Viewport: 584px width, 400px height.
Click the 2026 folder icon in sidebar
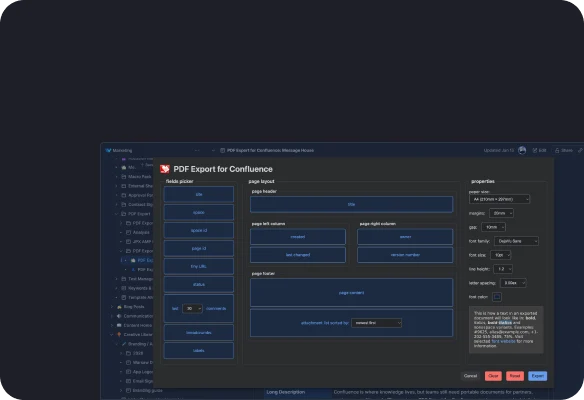point(128,353)
